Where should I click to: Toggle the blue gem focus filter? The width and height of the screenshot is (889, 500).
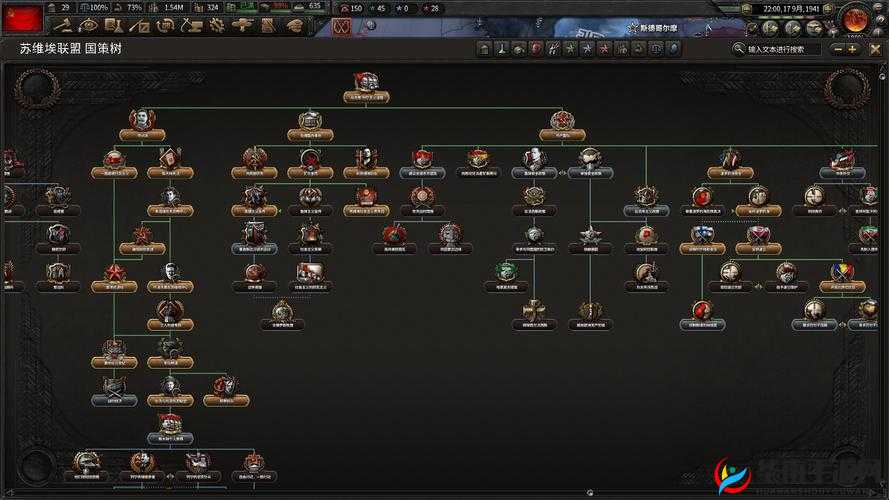pos(675,48)
